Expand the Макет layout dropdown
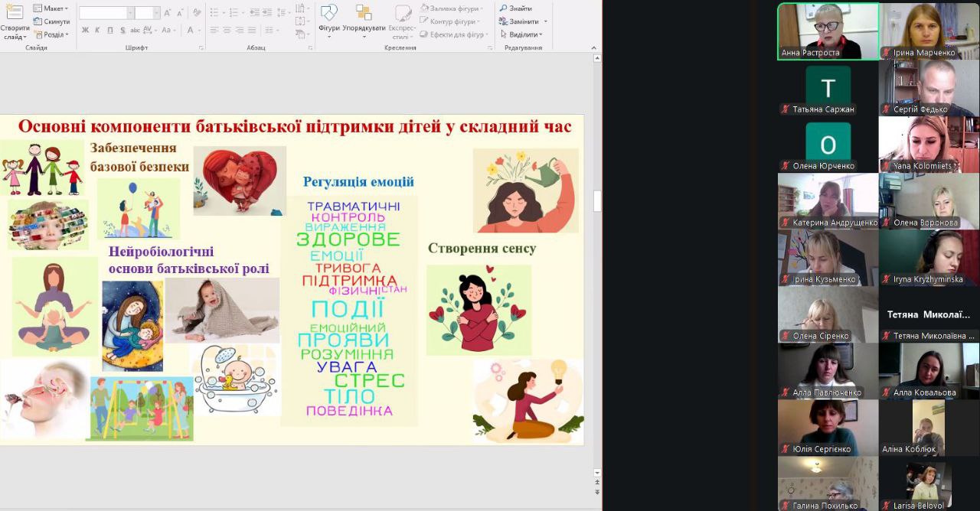The image size is (980, 511). [x=52, y=8]
